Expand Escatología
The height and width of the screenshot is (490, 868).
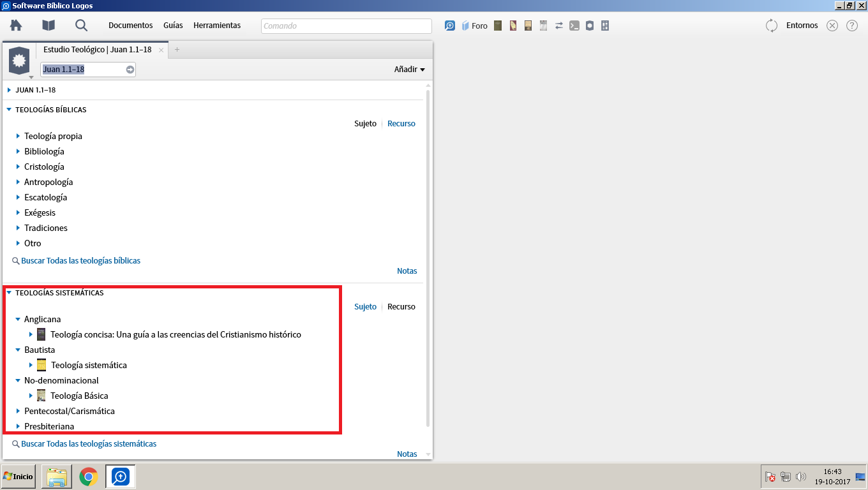[19, 197]
